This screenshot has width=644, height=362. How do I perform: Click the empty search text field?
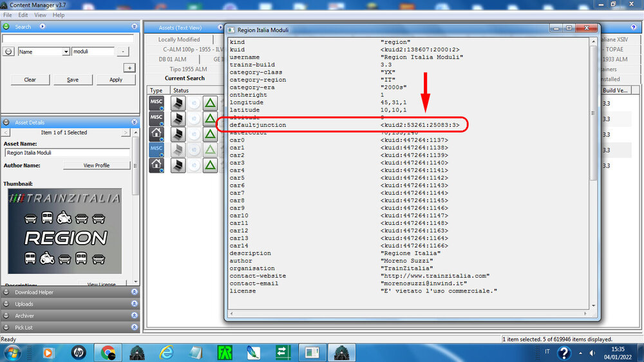coord(68,39)
